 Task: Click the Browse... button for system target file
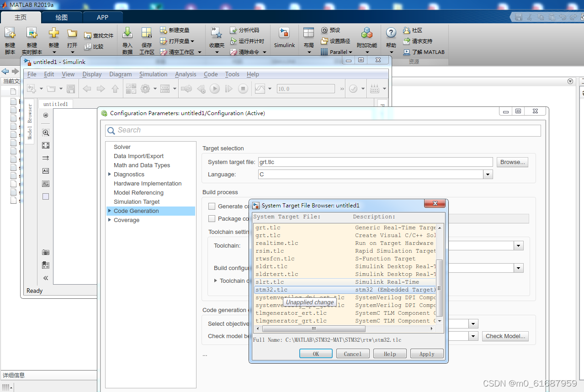tap(512, 162)
